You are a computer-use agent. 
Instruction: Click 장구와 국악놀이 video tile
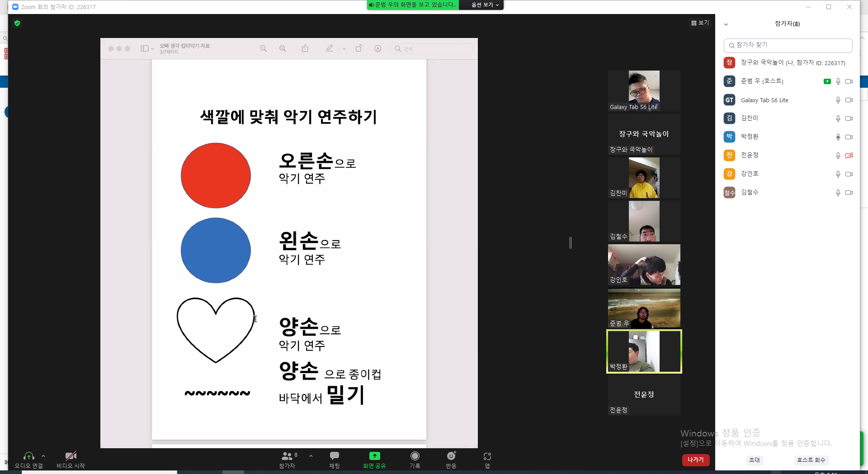(x=644, y=134)
